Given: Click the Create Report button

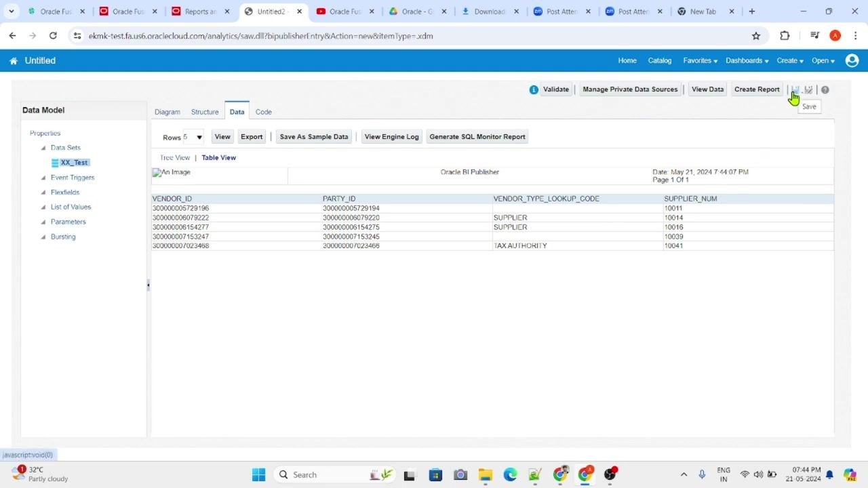Looking at the screenshot, I should tap(757, 89).
